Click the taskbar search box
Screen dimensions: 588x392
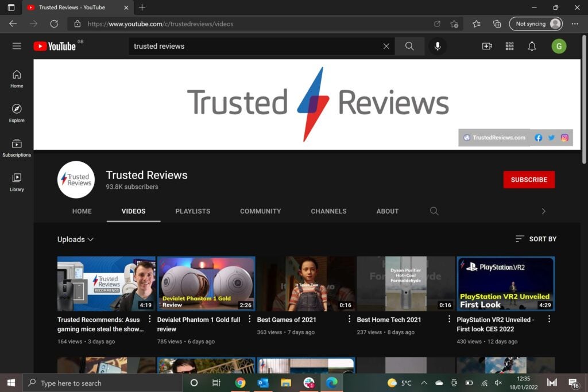102,383
